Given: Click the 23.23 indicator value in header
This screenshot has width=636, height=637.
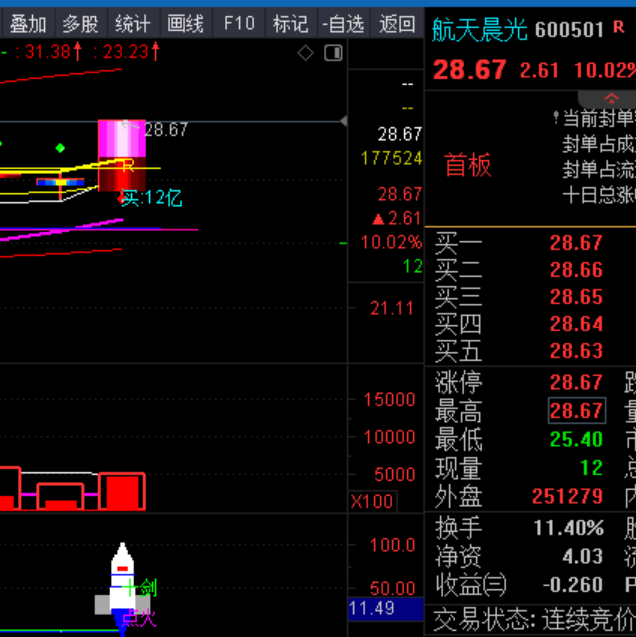Looking at the screenshot, I should point(126,52).
